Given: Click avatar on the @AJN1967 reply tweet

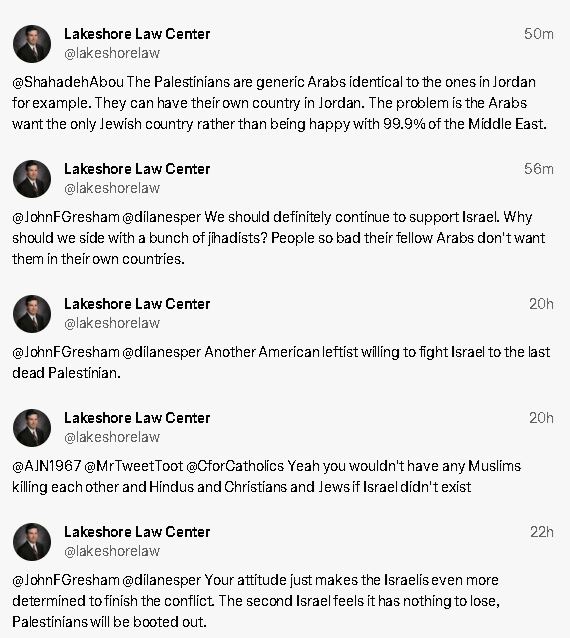Looking at the screenshot, I should [32, 428].
